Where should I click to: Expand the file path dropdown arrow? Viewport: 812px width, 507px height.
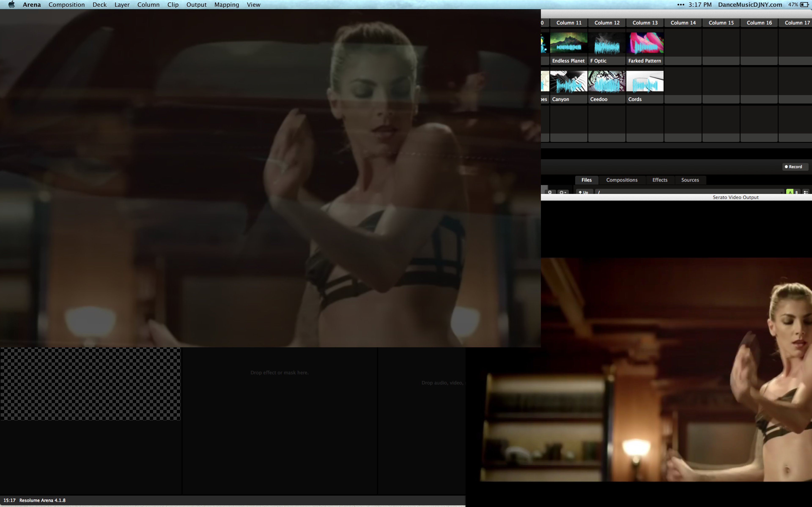pyautogui.click(x=782, y=192)
